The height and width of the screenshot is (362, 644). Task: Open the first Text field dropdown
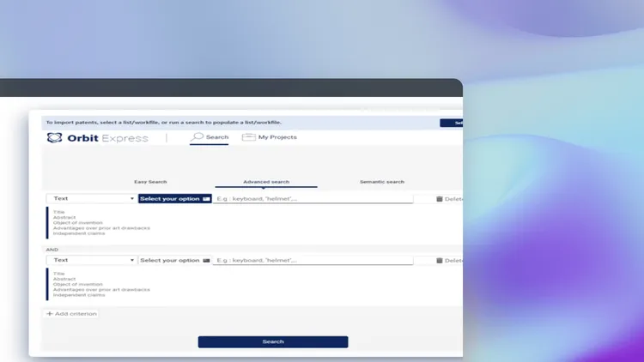point(91,199)
